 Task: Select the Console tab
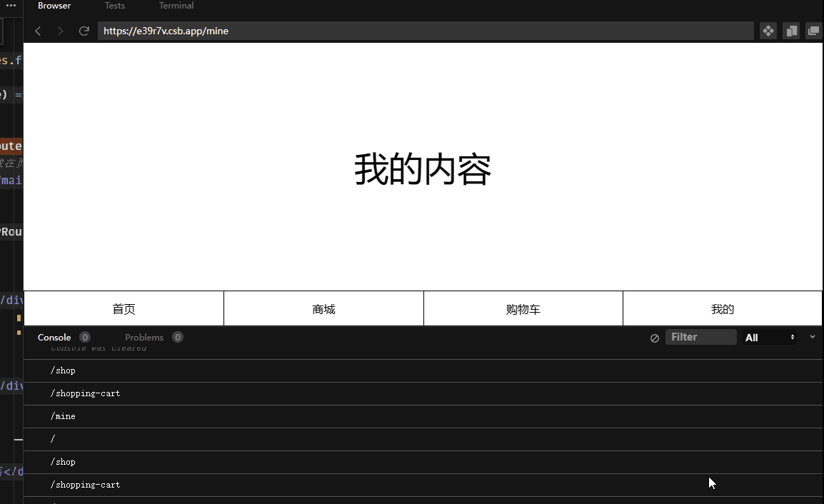coord(54,338)
